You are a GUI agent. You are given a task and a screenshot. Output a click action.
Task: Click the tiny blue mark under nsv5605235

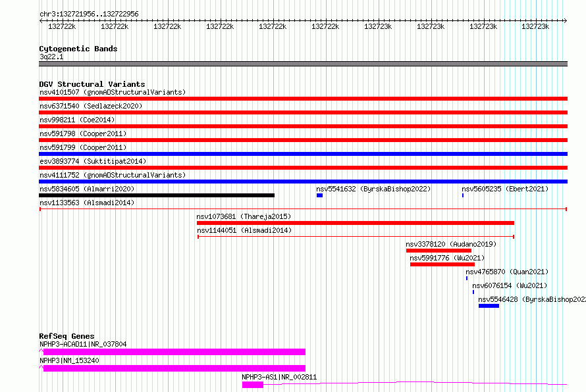point(463,195)
